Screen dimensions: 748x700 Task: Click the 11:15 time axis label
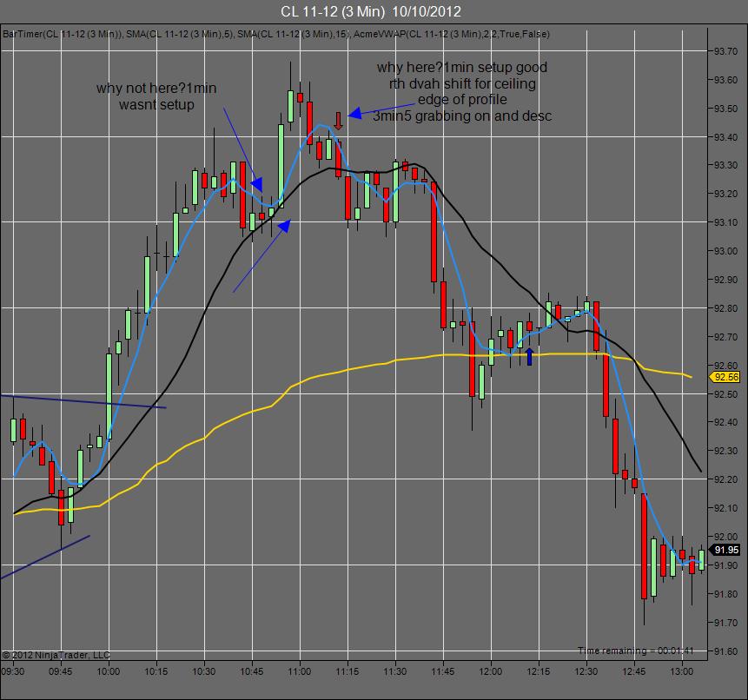click(x=347, y=671)
